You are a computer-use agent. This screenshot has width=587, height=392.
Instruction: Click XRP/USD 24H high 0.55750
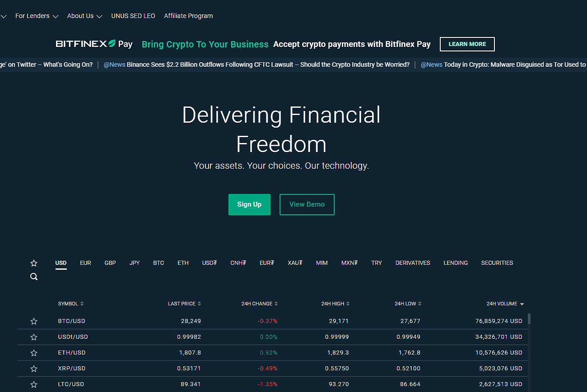337,369
